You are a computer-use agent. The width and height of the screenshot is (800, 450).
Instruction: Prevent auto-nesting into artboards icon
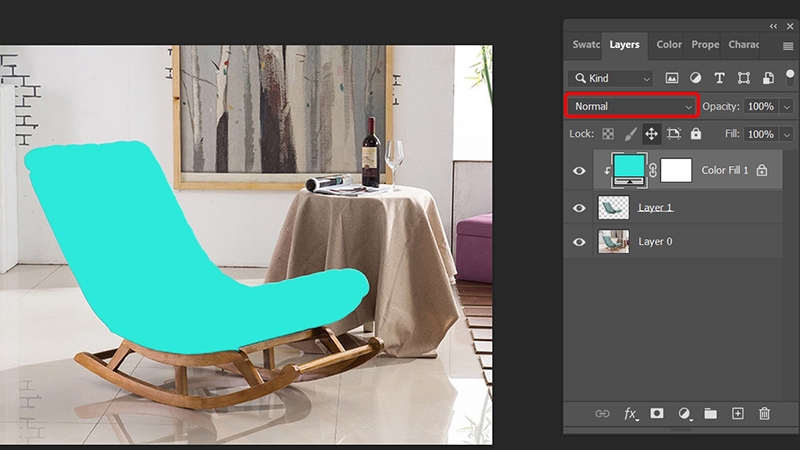click(674, 134)
